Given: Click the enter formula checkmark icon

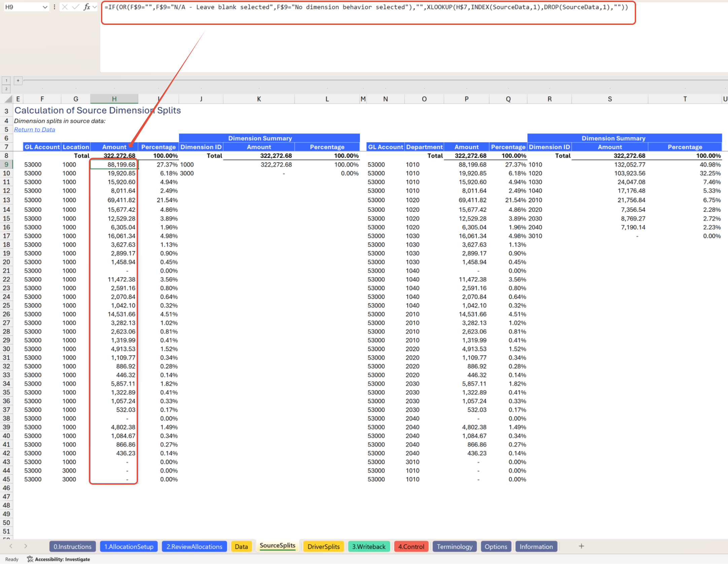Looking at the screenshot, I should click(76, 7).
